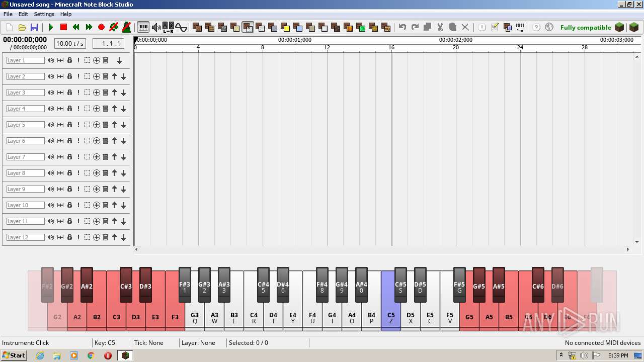Click the Layer 5 name field
Screen dimensions: 644x362
(26, 125)
